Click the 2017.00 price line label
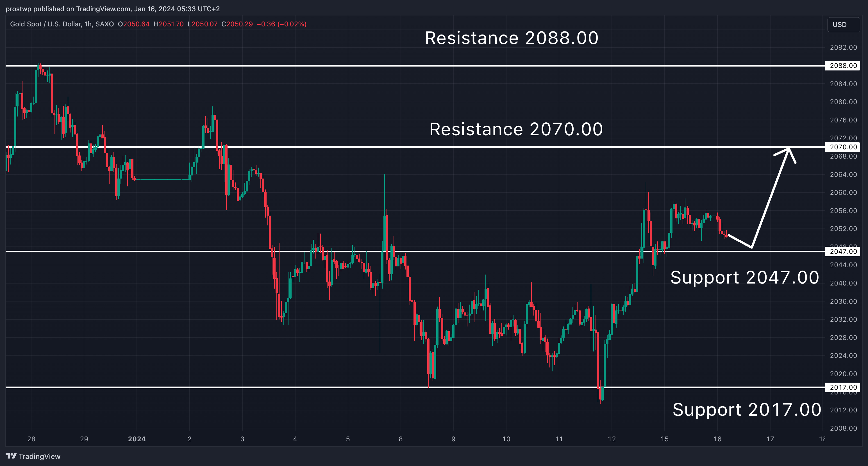The width and height of the screenshot is (868, 466). (843, 388)
